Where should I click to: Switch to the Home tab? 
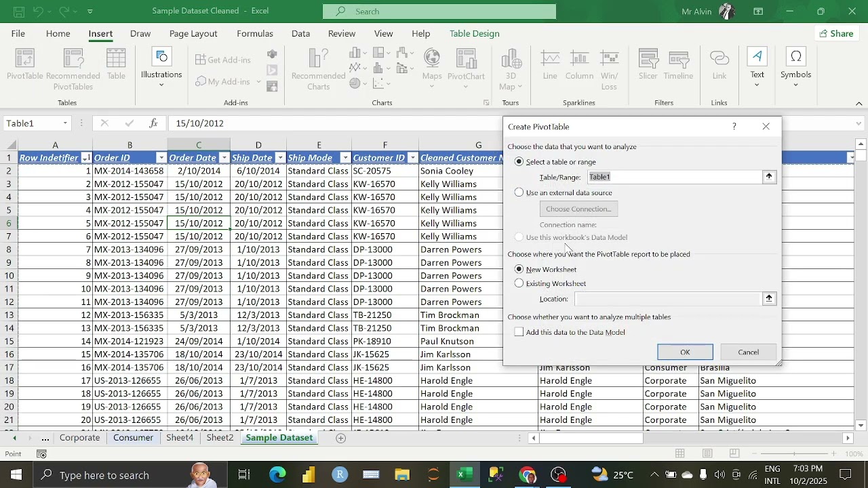58,33
